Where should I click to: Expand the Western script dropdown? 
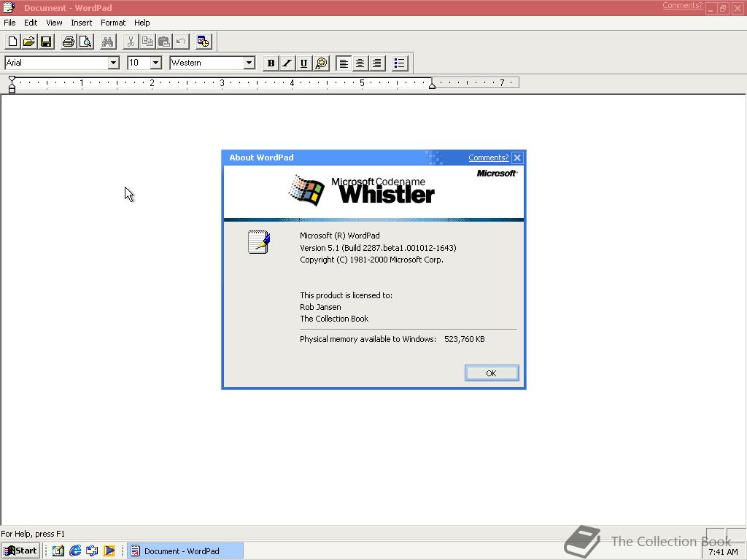coord(249,63)
